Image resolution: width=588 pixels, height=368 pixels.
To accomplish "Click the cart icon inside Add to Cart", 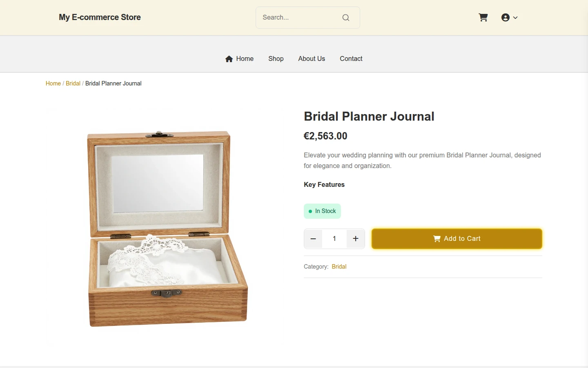I will (x=437, y=239).
